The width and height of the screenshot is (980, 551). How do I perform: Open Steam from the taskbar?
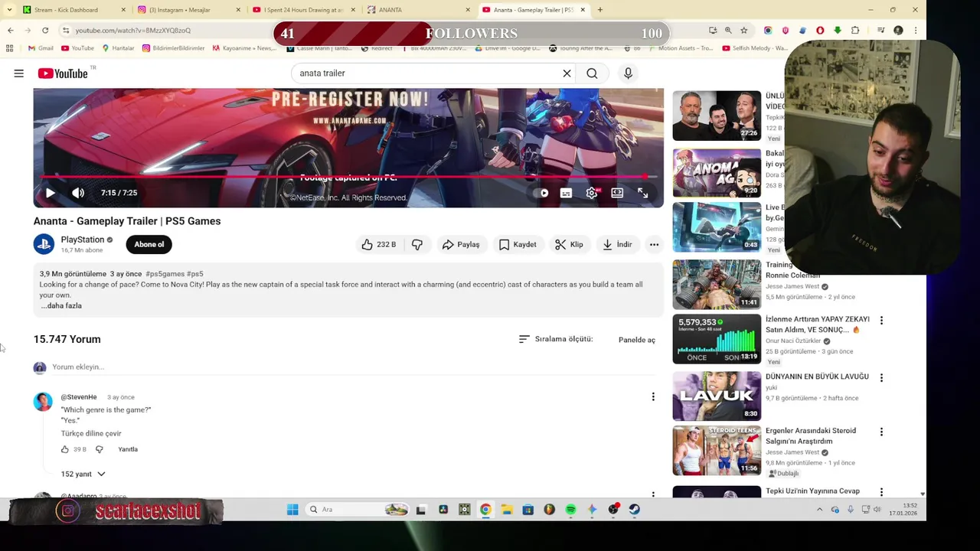tap(635, 510)
